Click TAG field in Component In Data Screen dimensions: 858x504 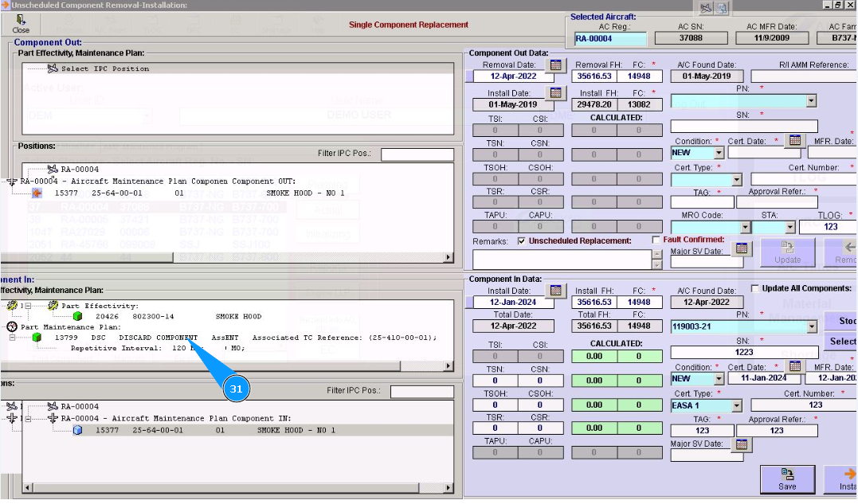(702, 431)
